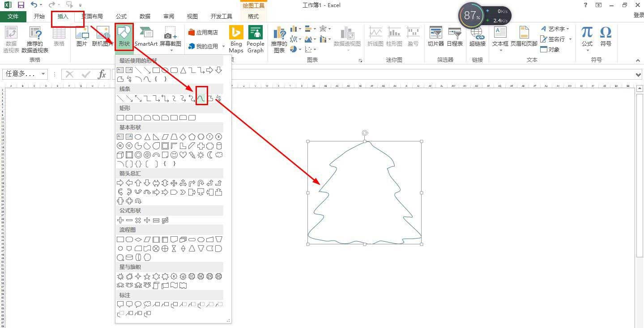
Task: Pick the Lightning Bolt basic shape
Action: tap(192, 155)
